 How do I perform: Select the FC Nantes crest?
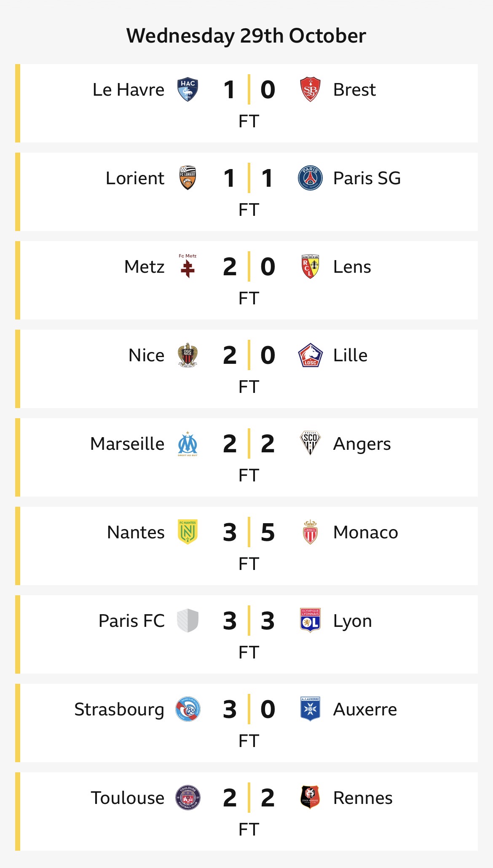188,532
